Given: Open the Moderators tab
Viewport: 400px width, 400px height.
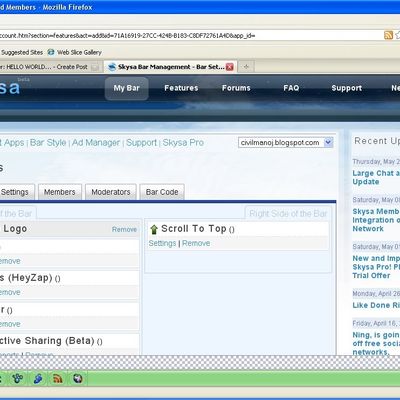Looking at the screenshot, I should coord(111,192).
